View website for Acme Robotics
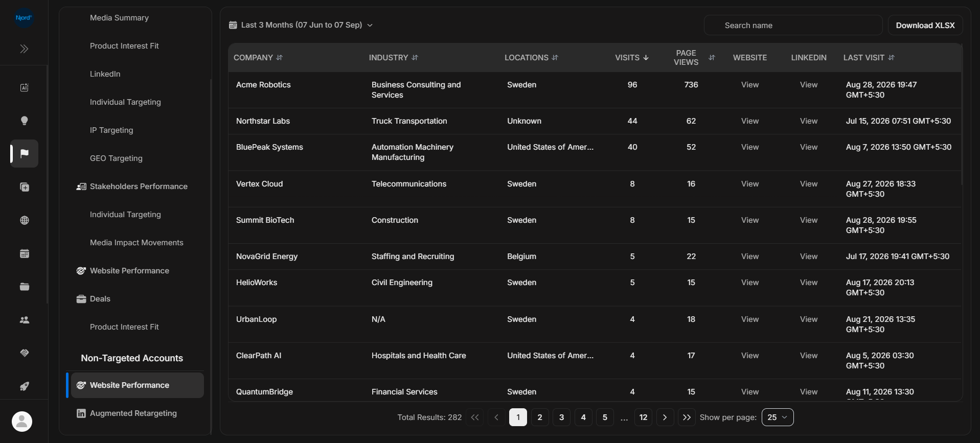The height and width of the screenshot is (443, 980). [750, 85]
